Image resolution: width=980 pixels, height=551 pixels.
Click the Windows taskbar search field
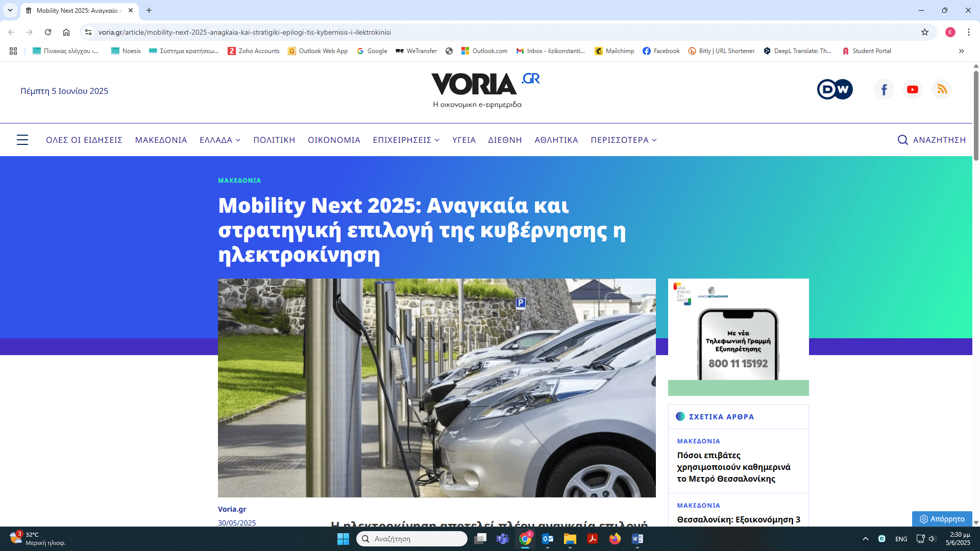[412, 539]
